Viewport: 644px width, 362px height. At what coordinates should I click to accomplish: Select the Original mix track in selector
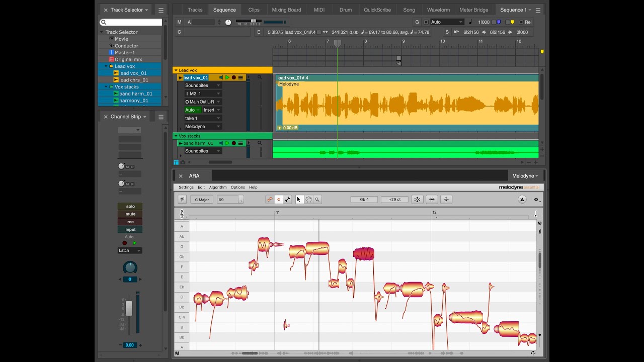point(128,59)
